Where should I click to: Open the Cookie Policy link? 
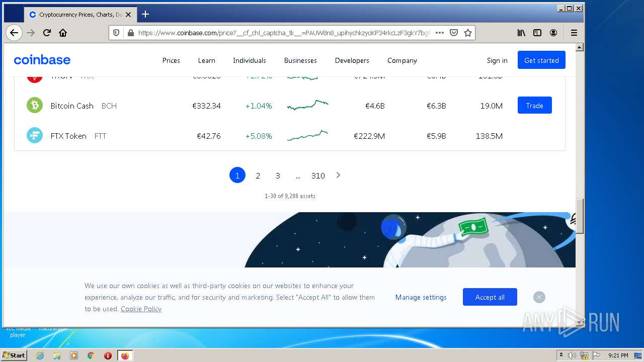(x=141, y=309)
